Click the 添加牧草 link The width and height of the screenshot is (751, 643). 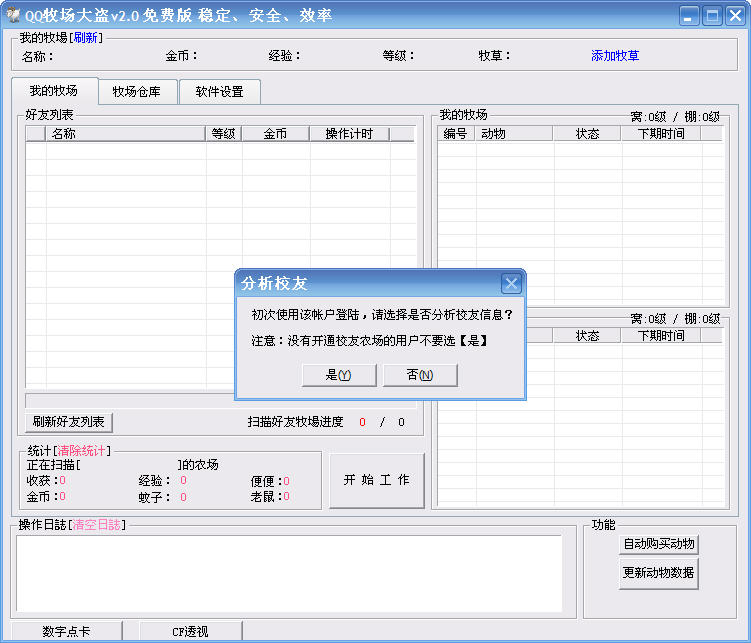point(615,56)
